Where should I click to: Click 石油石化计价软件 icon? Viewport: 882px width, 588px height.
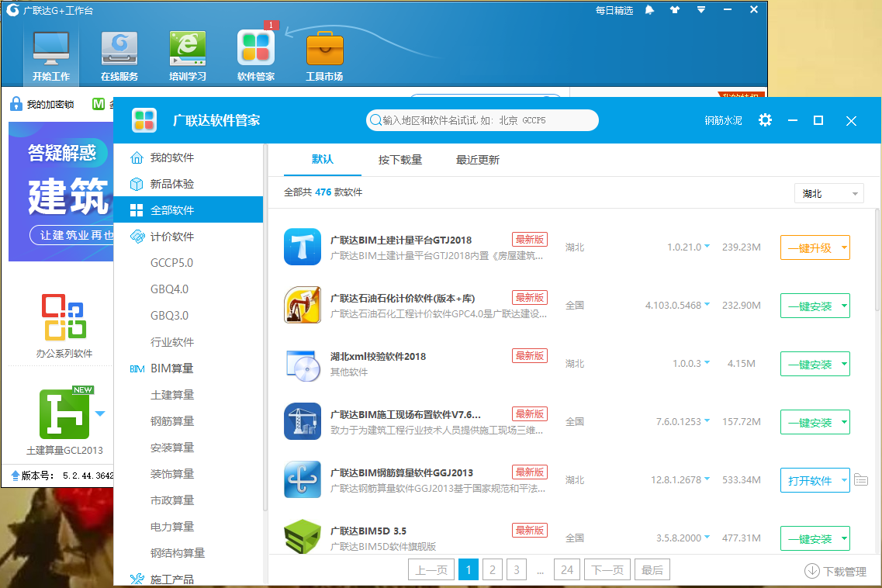(303, 305)
